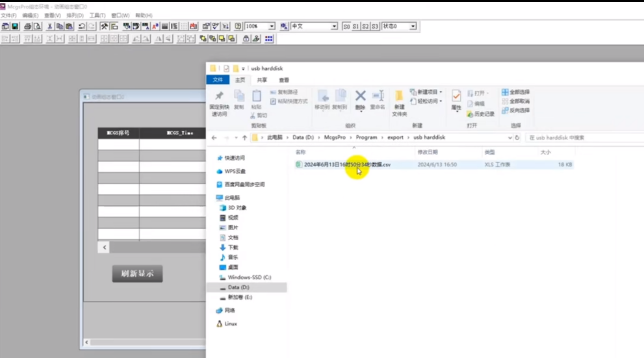
Task: Select the 2024年6月13日 csv file
Action: click(x=347, y=165)
